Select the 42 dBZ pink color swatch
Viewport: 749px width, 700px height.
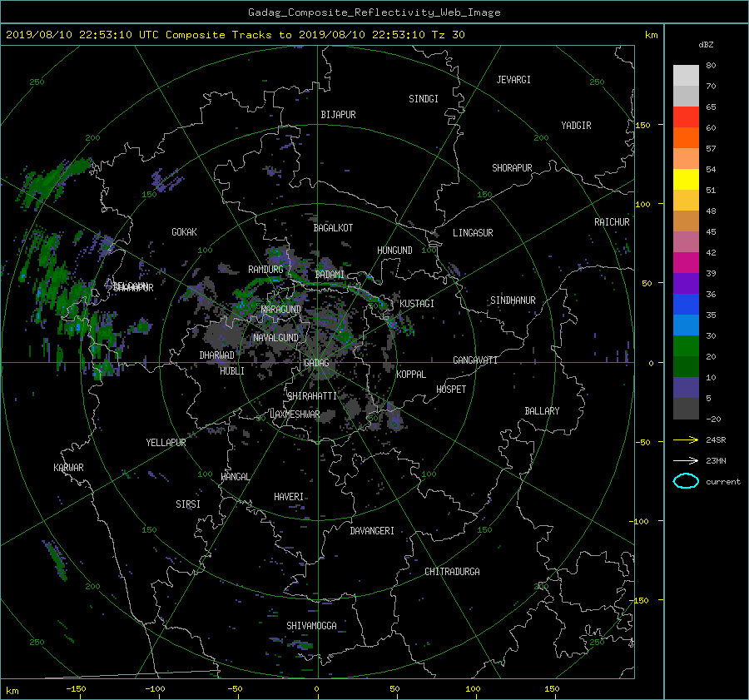click(686, 241)
